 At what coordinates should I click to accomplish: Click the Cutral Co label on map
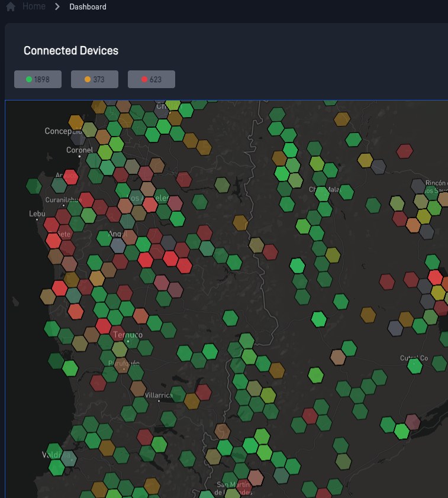414,358
